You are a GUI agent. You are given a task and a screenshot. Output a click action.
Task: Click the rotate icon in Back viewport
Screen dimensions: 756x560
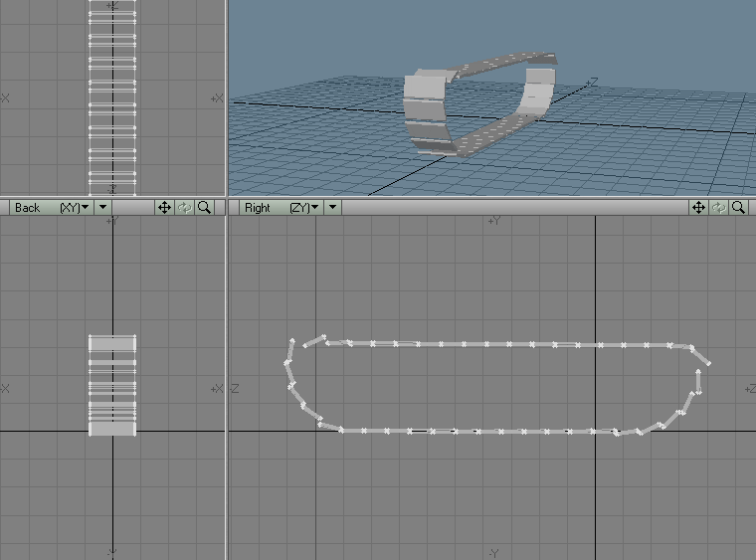pyautogui.click(x=185, y=208)
